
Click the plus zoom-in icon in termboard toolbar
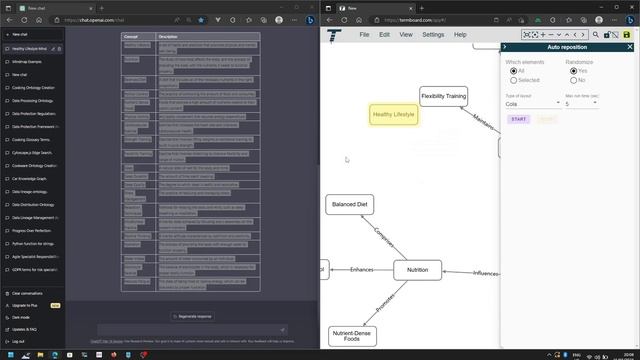543,35
